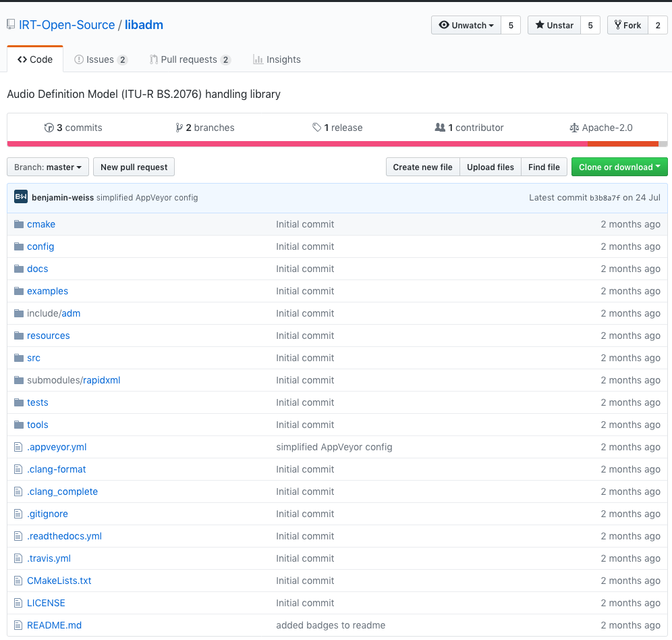Click the pink language bar segment
This screenshot has height=640, width=672.
tap(298, 144)
